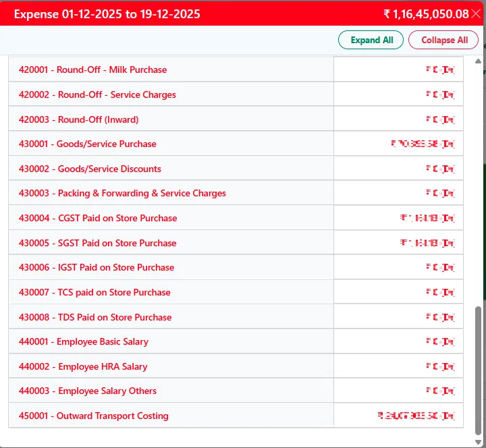Click amount cell of SGST Paid on Store Purchase
The image size is (486, 448).
tap(399, 243)
